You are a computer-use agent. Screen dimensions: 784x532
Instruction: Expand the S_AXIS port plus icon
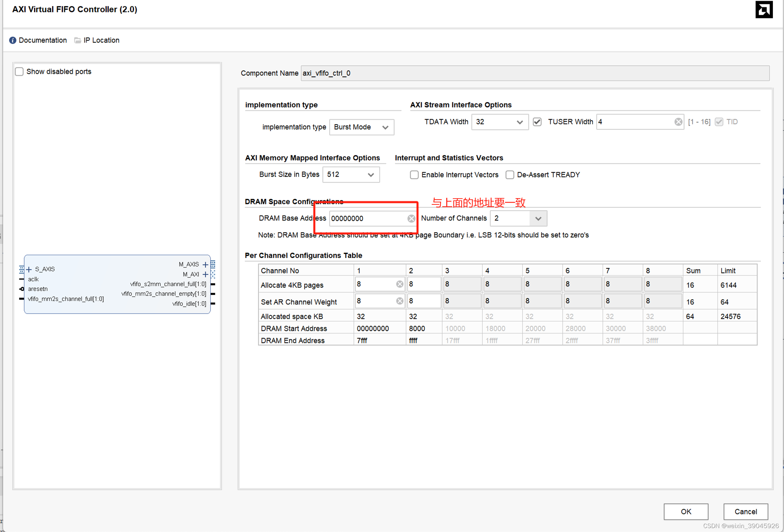pyautogui.click(x=29, y=269)
